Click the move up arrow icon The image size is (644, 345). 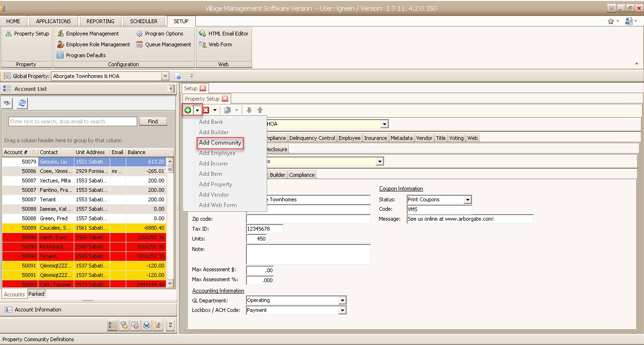(260, 110)
